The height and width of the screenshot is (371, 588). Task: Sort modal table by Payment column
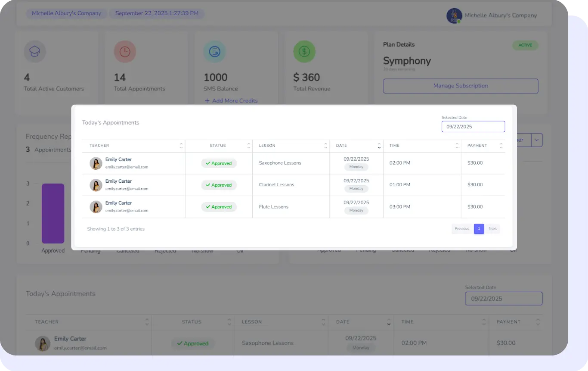(501, 146)
